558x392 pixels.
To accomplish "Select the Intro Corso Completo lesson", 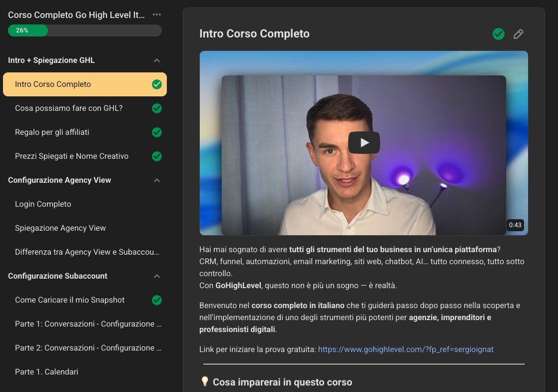I will pos(85,84).
